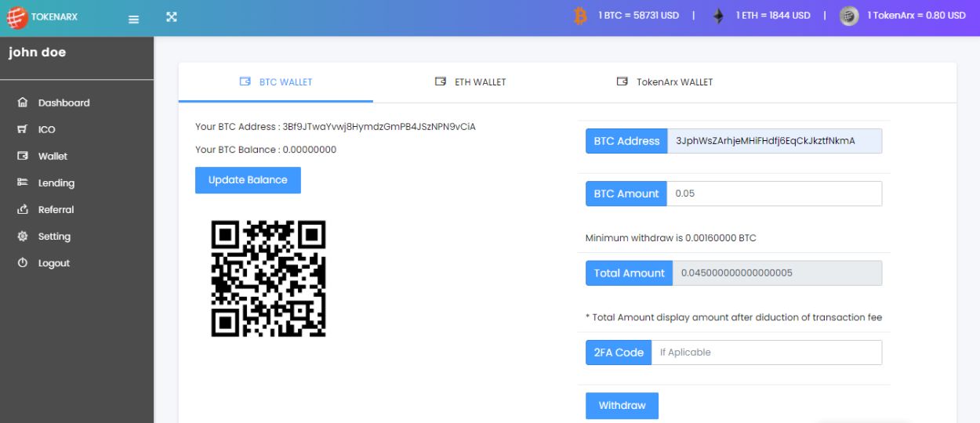980x423 pixels.
Task: Click the Your BTC Balance text line
Action: point(266,150)
